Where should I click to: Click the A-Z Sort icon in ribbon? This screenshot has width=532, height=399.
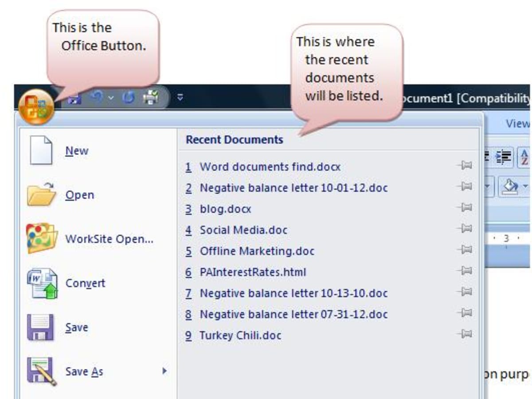pyautogui.click(x=525, y=157)
